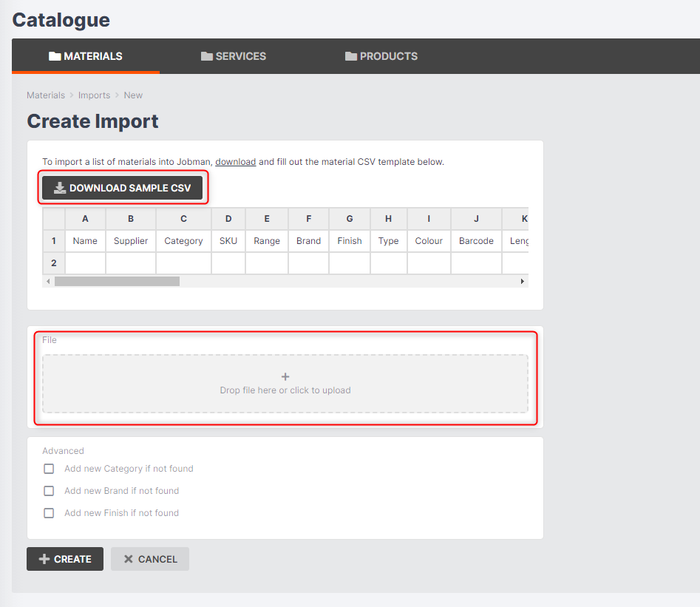Click the file upload drop zone
The height and width of the screenshot is (607, 700).
click(x=285, y=383)
